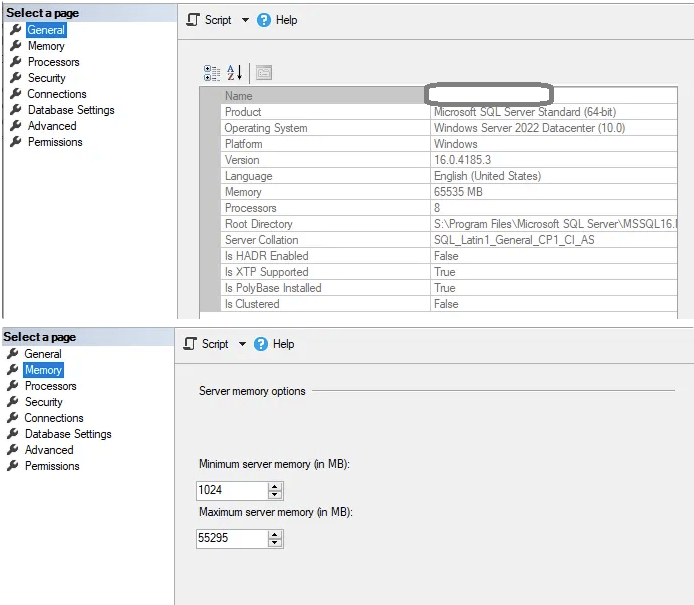
Task: Select the highlighted Memory page in the page list
Action: (x=43, y=370)
